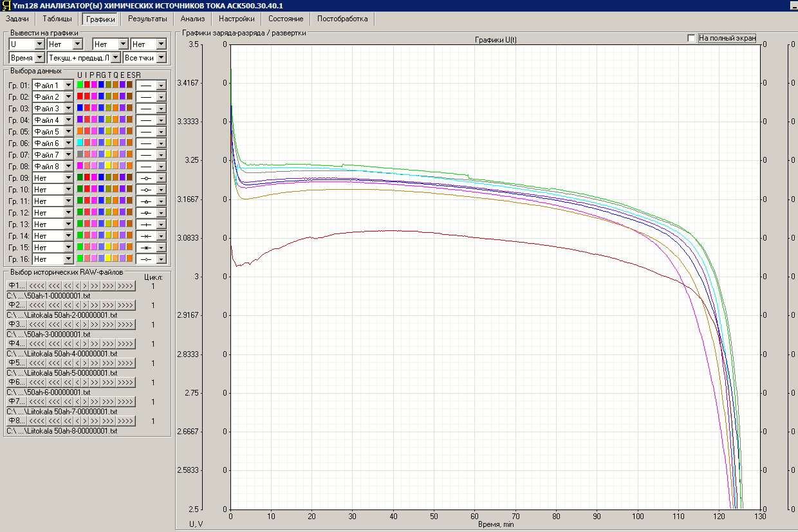This screenshot has width=798, height=532.
Task: Click the green U color swatch for Гр. 01
Action: (80, 85)
